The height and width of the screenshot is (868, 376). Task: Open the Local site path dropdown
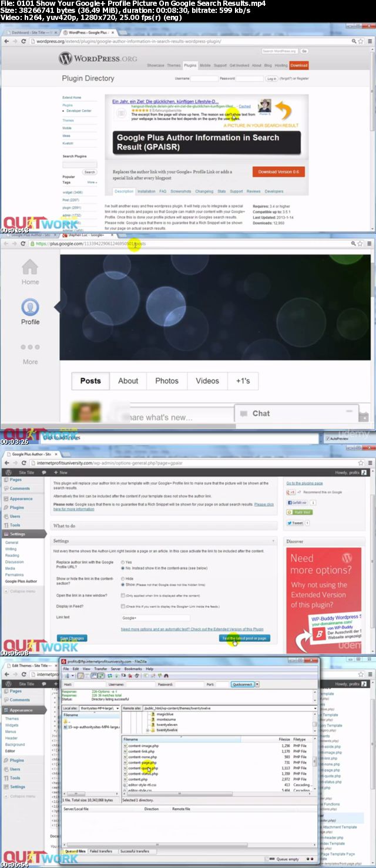(x=117, y=708)
